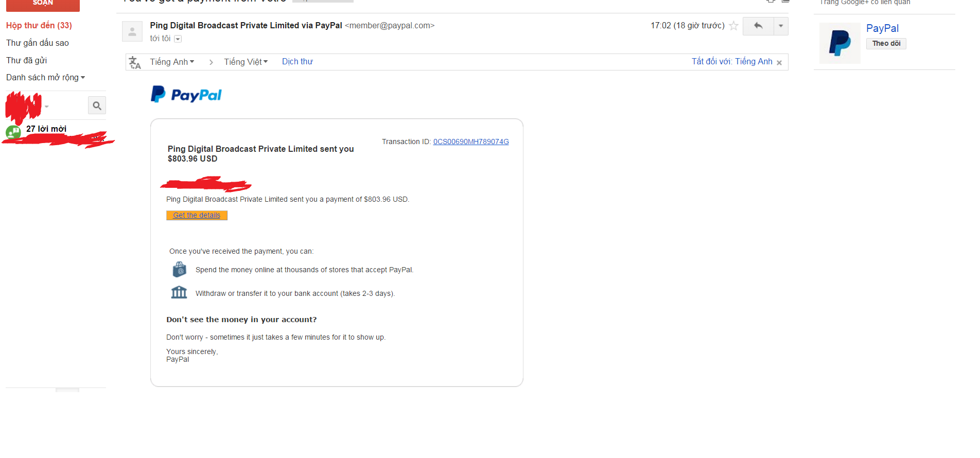Star this PayPal email

[x=733, y=26]
